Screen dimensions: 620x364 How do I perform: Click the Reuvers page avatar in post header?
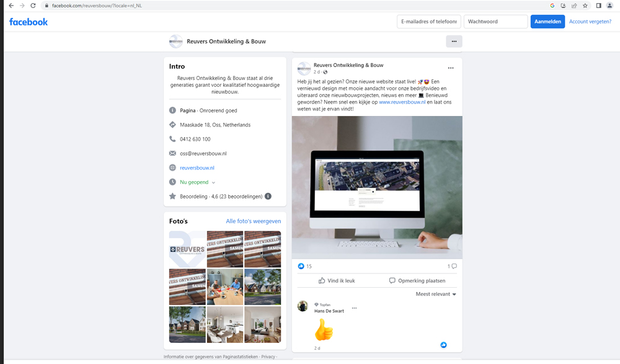(304, 68)
